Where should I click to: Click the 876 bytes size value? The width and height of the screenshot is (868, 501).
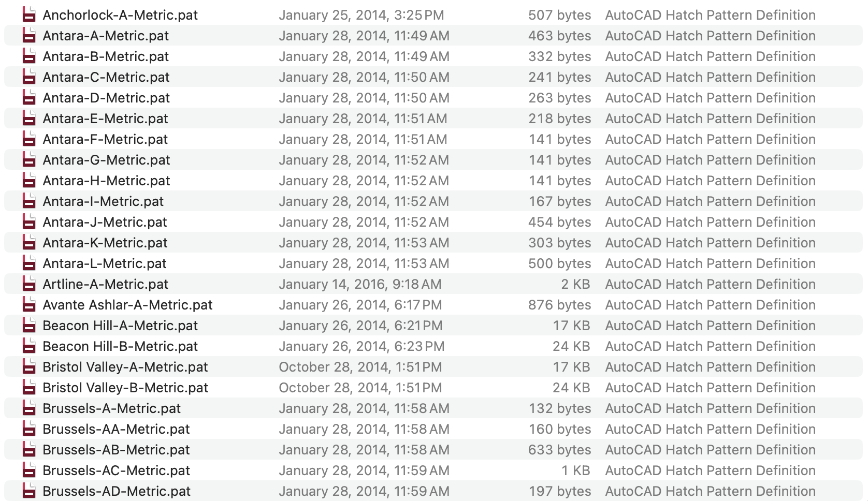click(x=560, y=305)
